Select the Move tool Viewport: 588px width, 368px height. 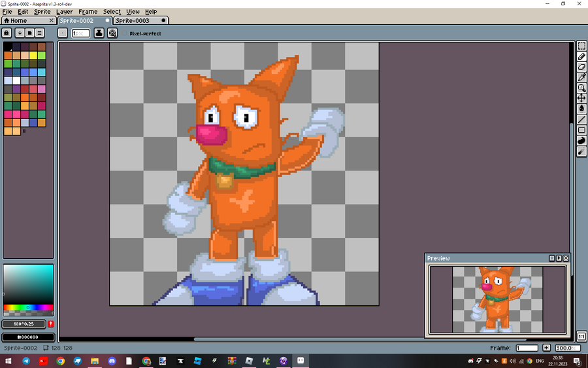coord(581,98)
